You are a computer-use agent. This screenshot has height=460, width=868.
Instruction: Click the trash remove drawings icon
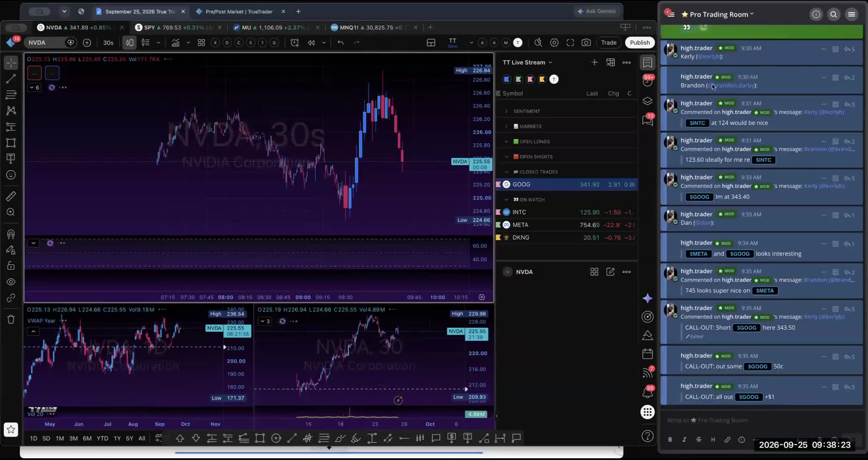(11, 319)
